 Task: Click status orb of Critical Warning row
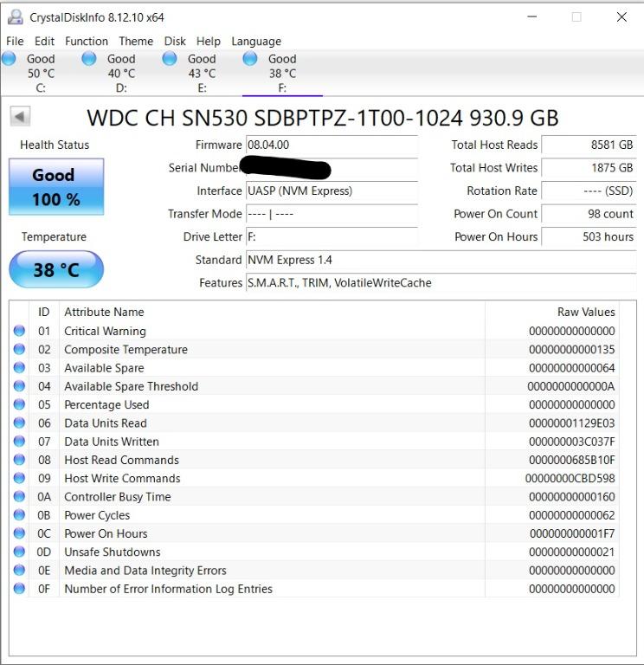click(x=19, y=331)
